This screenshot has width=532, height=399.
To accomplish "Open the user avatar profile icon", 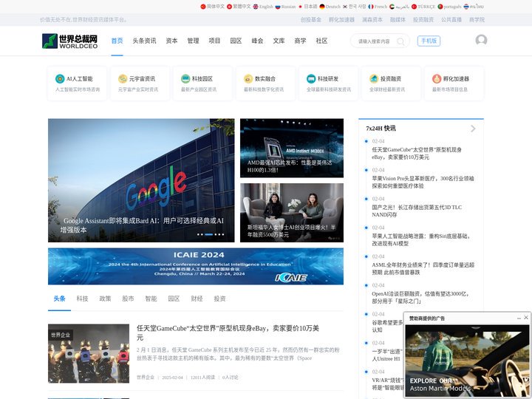I will [x=481, y=40].
